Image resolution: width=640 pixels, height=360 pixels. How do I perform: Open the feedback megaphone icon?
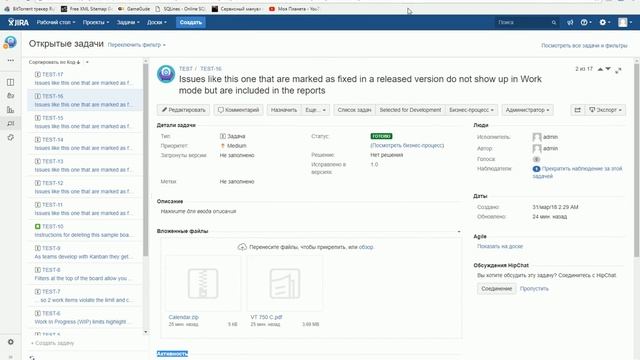[570, 22]
